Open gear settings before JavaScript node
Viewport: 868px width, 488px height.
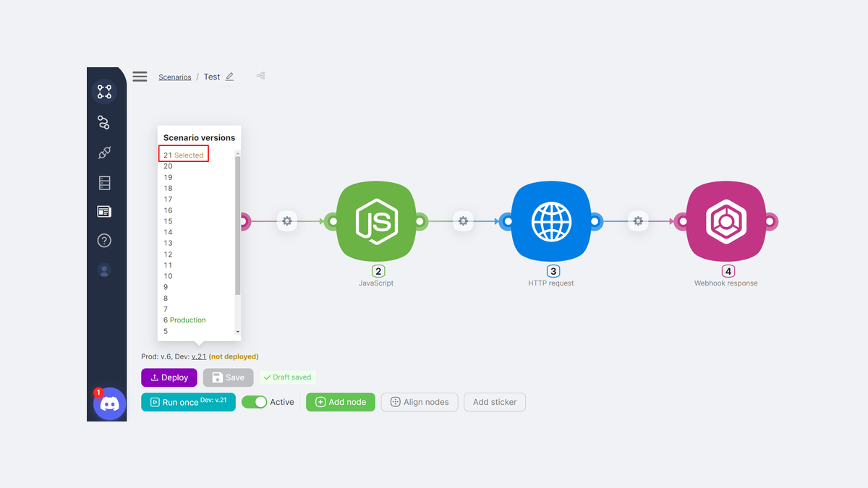click(287, 221)
